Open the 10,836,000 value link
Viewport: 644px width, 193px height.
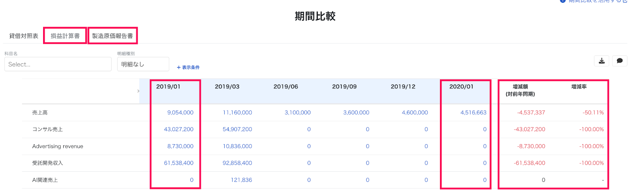[237, 146]
